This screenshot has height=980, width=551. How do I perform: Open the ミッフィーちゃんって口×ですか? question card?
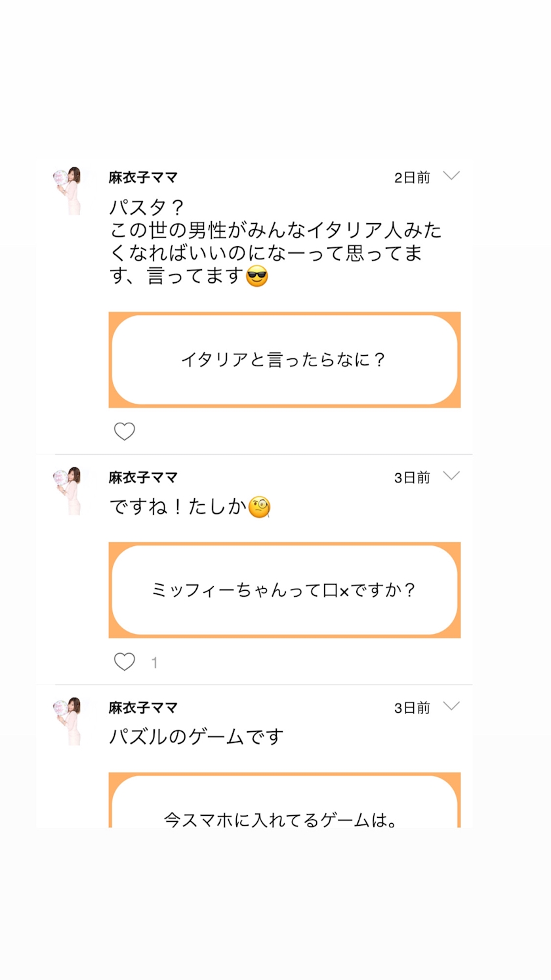click(284, 589)
